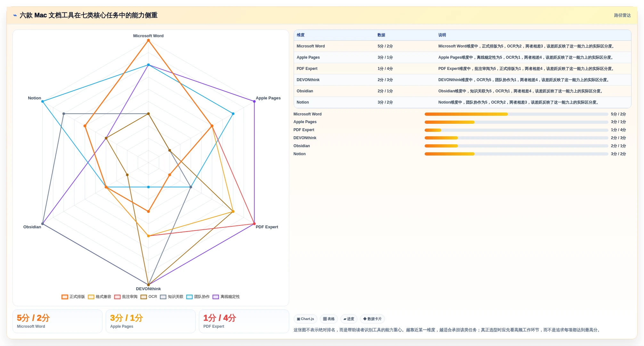644x346 pixels.
Task: Click the 2分 / 3分 cell in table
Action: coord(385,80)
